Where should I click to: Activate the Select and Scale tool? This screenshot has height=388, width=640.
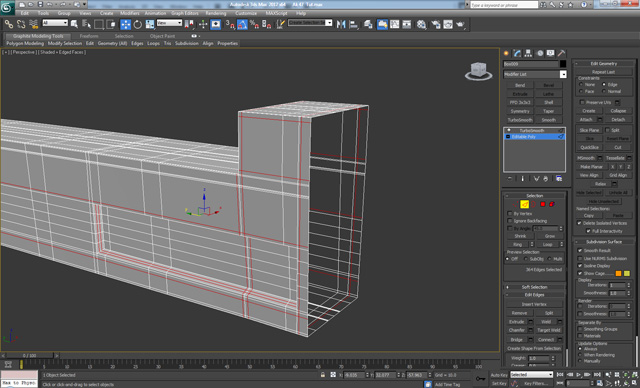[x=150, y=24]
